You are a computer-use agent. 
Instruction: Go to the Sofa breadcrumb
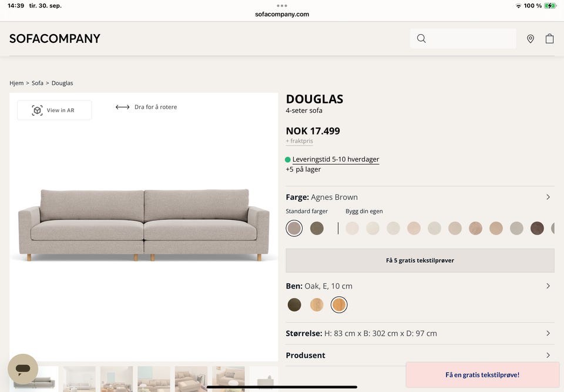pyautogui.click(x=38, y=83)
